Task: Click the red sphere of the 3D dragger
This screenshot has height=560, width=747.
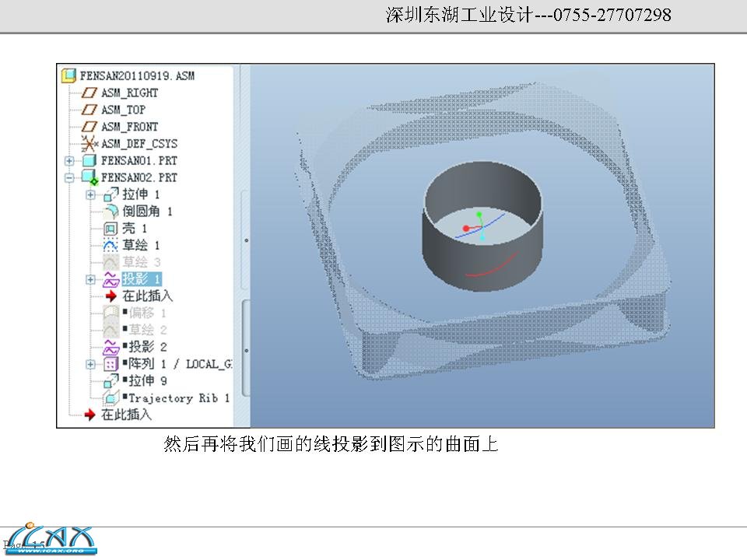Action: 466,229
